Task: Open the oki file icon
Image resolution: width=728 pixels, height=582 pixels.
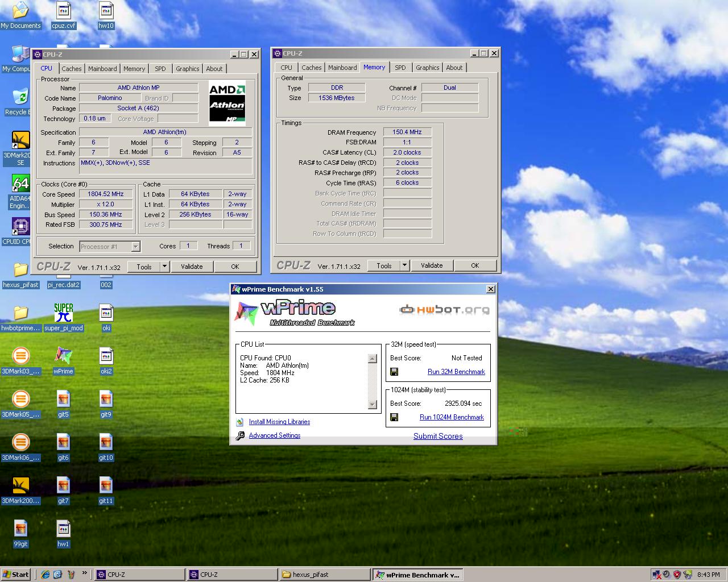Action: click(106, 318)
